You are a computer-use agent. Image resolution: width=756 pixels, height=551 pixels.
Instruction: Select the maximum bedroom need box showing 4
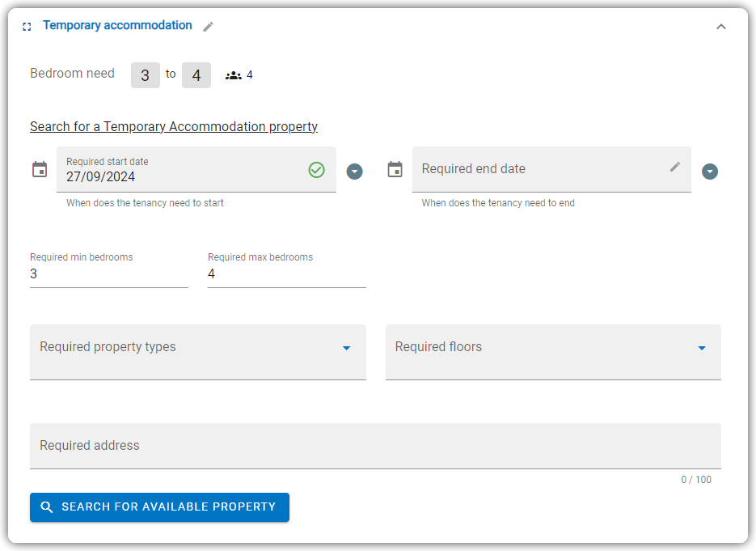tap(196, 75)
